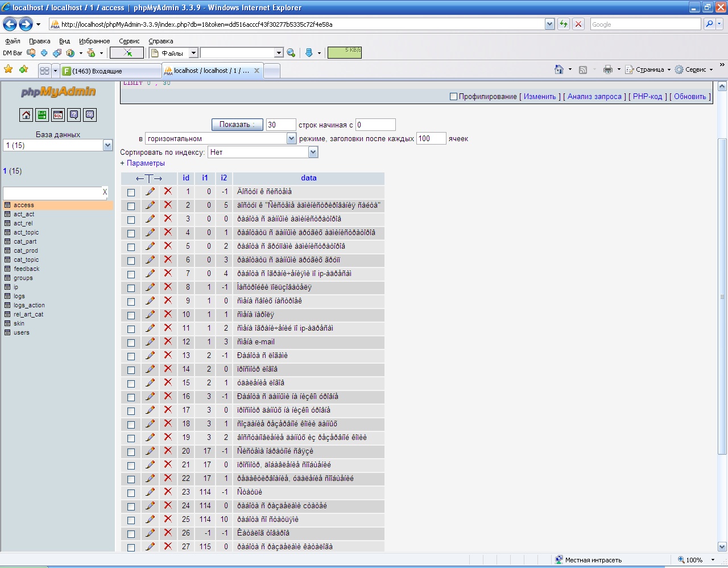Open Quick Tabs grid icon
This screenshot has height=568, width=728.
click(x=44, y=71)
